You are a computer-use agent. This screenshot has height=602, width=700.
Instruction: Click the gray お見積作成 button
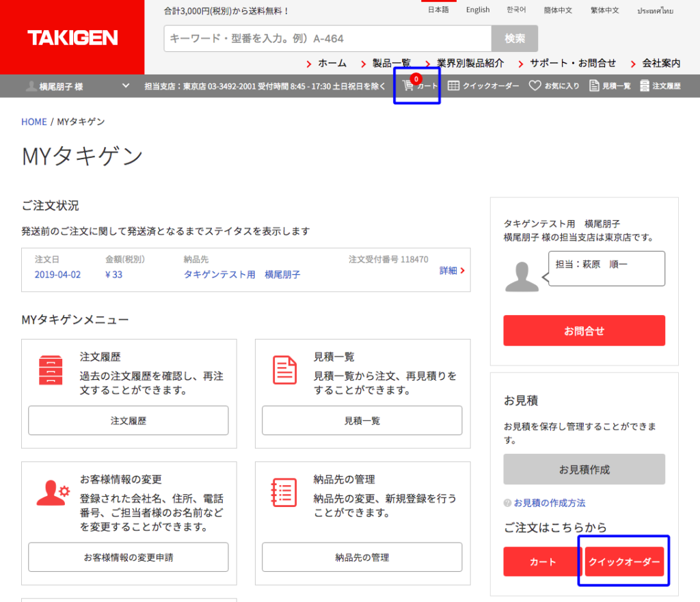click(584, 469)
